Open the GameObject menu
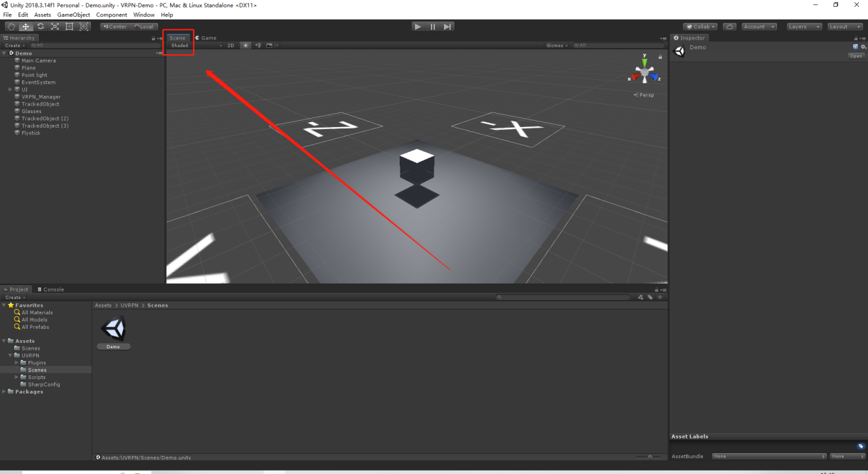Viewport: 868px width, 474px height. (x=74, y=15)
